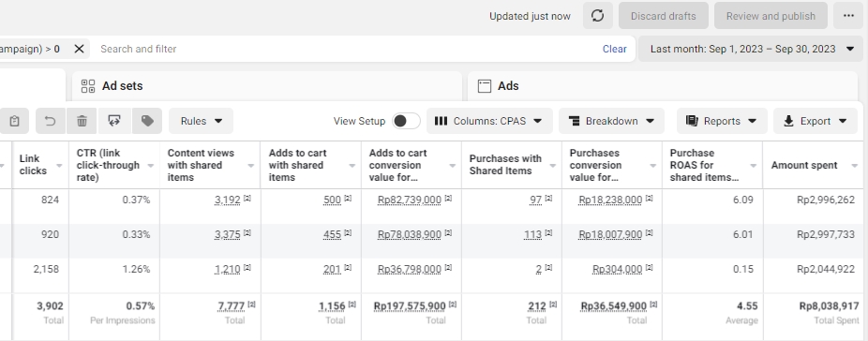Screen dimensions: 868x341
Task: Click the content views value 1,210
Action: [228, 270]
